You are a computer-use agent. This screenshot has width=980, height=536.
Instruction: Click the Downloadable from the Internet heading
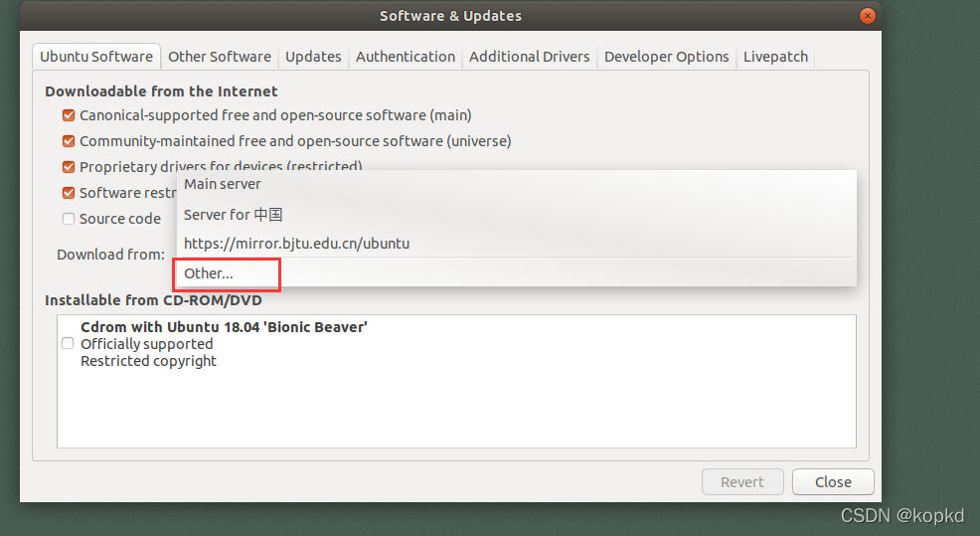pos(161,91)
